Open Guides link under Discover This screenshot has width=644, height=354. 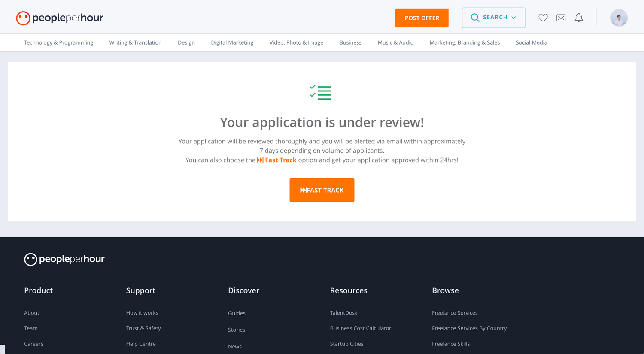(237, 313)
